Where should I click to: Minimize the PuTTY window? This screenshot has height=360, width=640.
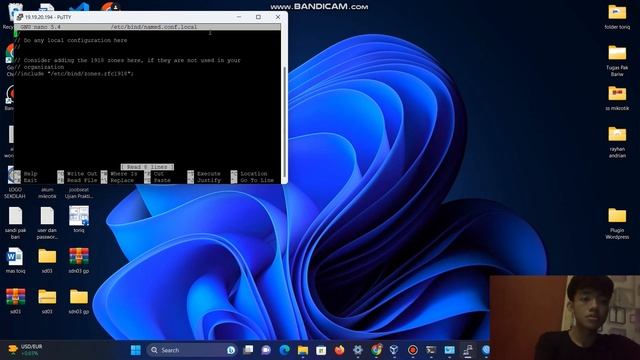pos(239,17)
